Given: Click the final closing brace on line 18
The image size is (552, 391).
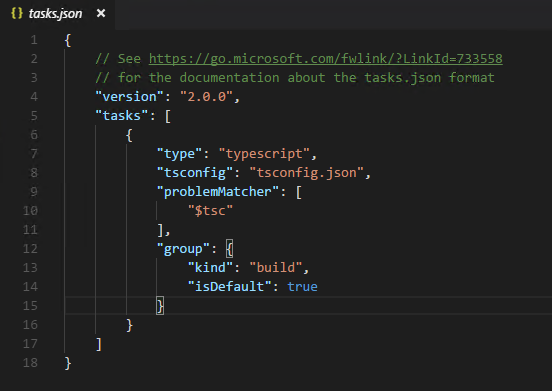Looking at the screenshot, I should (68, 363).
